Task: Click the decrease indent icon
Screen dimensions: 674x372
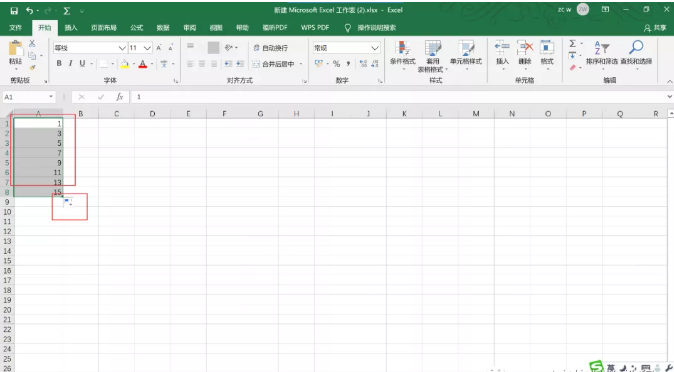Action: click(228, 64)
